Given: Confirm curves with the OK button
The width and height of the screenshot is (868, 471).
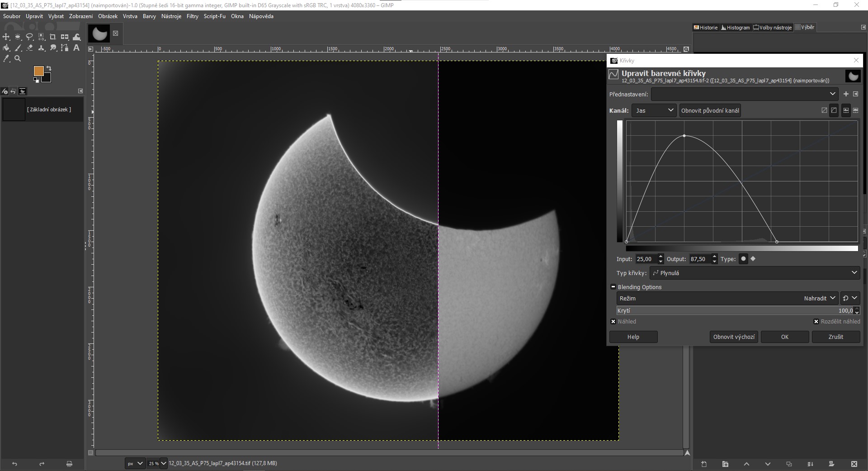Looking at the screenshot, I should pos(784,337).
